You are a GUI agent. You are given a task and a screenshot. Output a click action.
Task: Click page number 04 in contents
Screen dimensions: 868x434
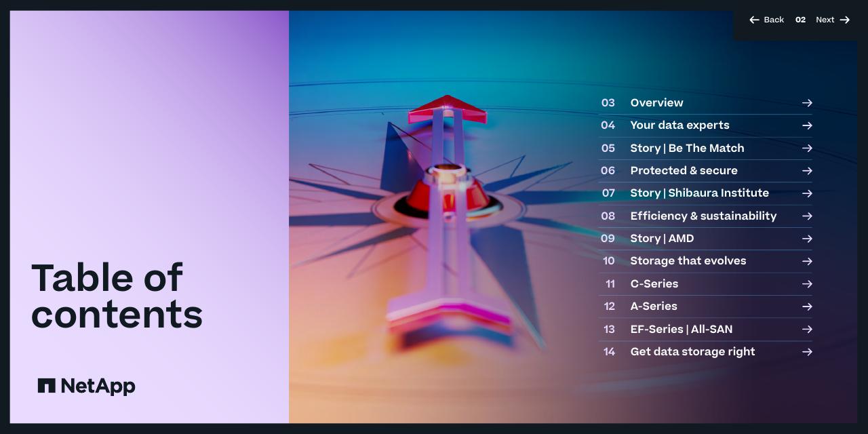[608, 125]
